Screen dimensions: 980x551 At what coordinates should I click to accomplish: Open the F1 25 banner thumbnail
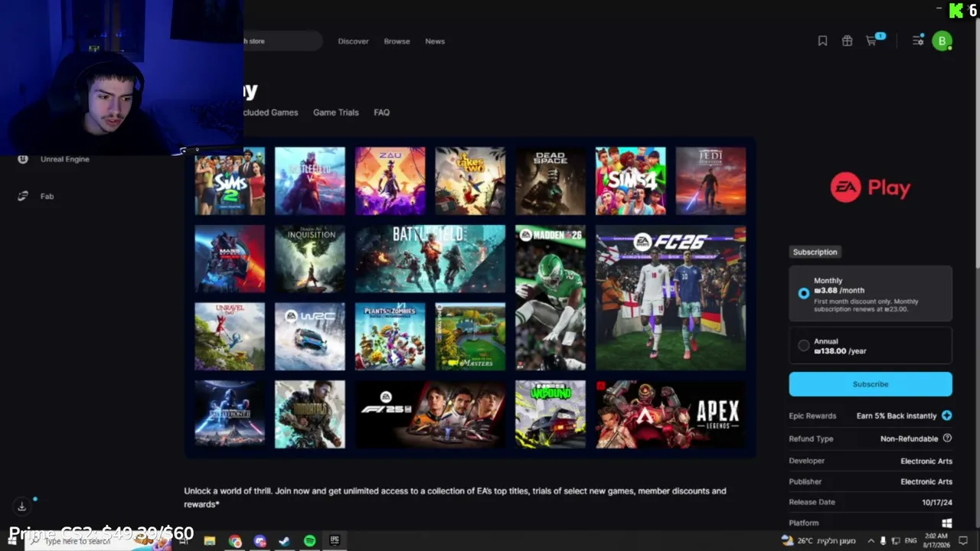(430, 414)
